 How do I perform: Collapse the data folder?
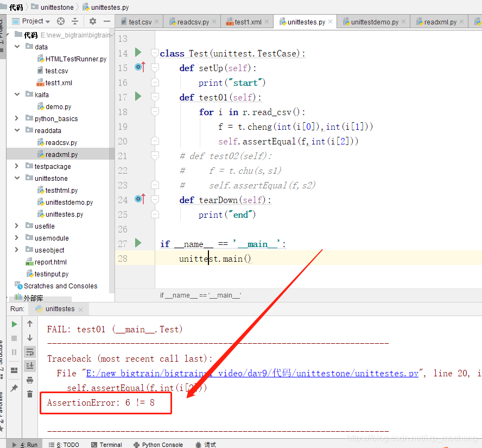[17, 47]
